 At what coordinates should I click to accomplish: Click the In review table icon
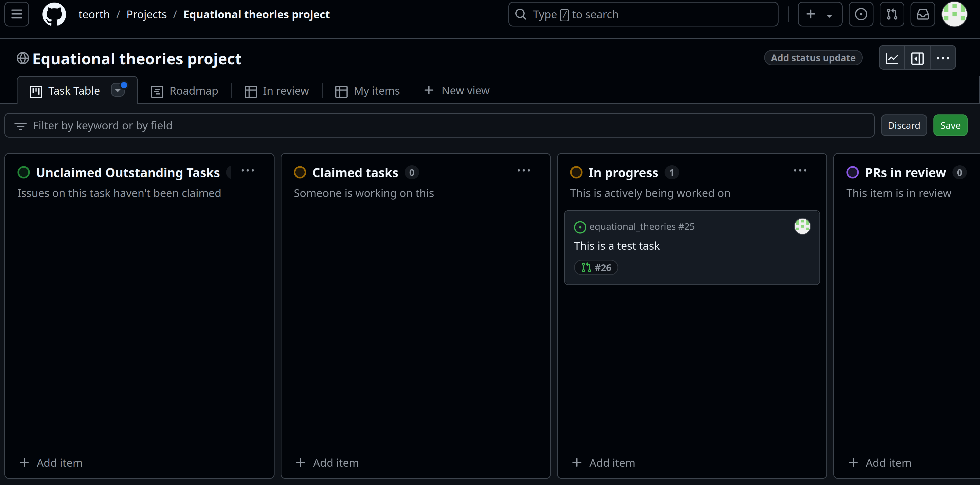point(250,91)
